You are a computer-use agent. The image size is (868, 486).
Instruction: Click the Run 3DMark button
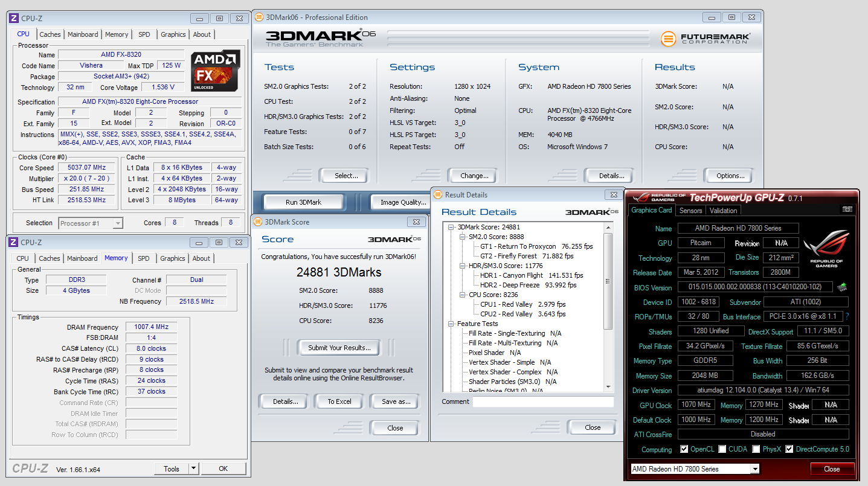(304, 202)
